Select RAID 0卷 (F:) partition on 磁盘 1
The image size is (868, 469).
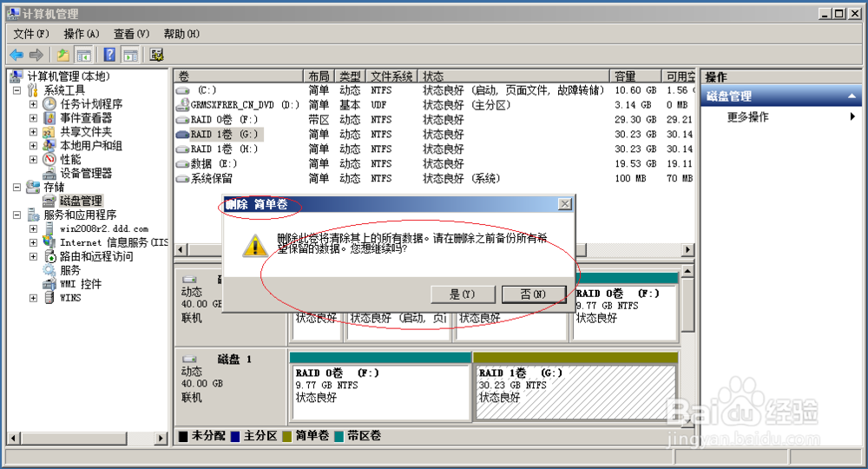click(x=380, y=386)
